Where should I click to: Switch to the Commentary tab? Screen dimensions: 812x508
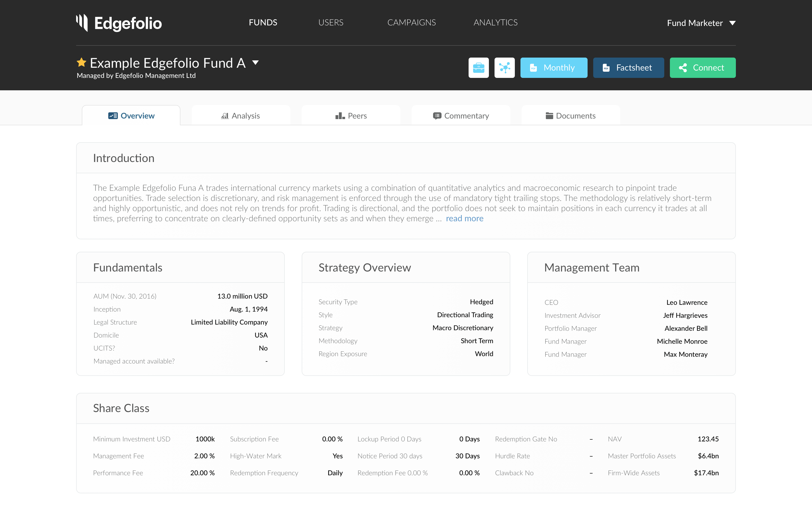(461, 115)
